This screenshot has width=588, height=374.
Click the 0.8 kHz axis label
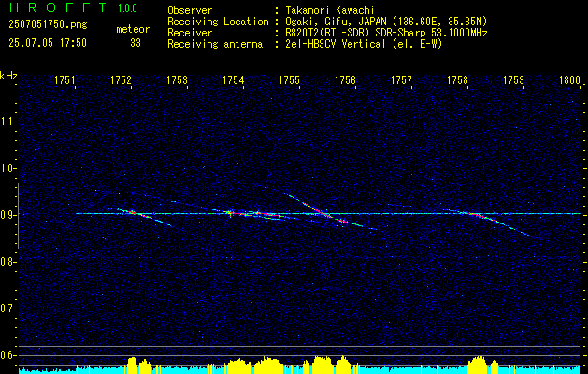[x=7, y=262]
